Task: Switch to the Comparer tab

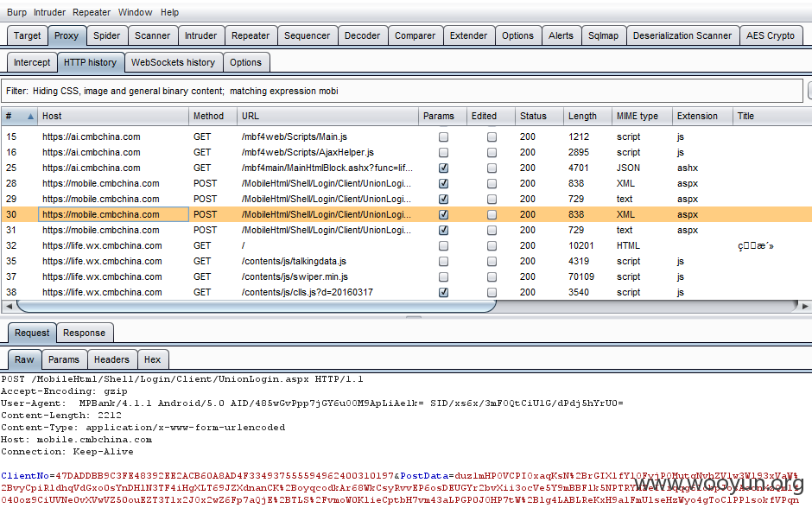Action: tap(416, 35)
